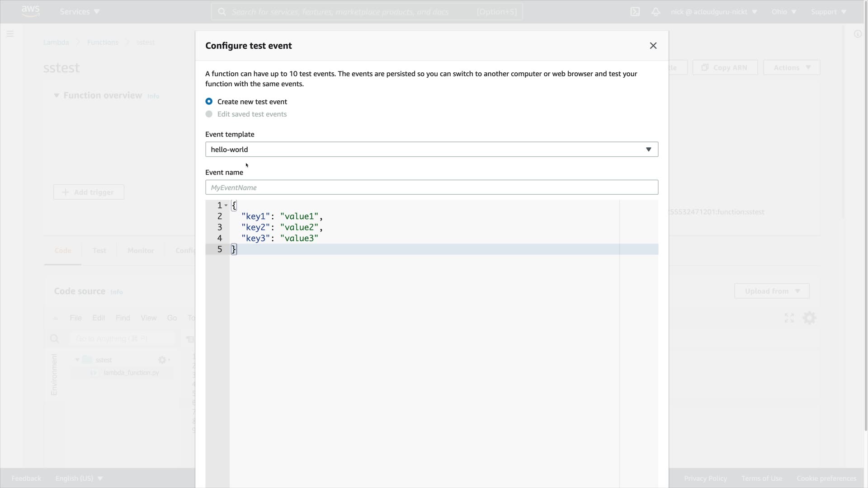The height and width of the screenshot is (488, 868).
Task: Switch to the Test tab
Action: point(99,251)
